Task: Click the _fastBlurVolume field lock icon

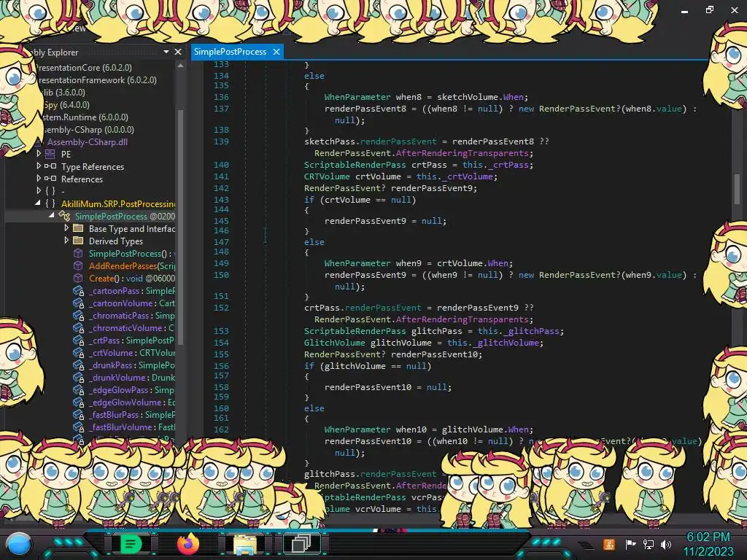Action: pos(79,427)
